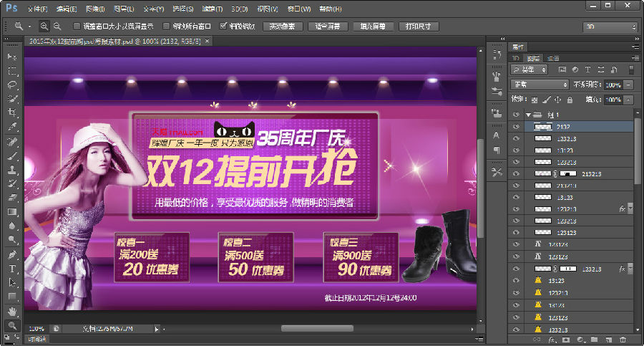
Task: Select the Quick Selection tool
Action: pos(12,99)
